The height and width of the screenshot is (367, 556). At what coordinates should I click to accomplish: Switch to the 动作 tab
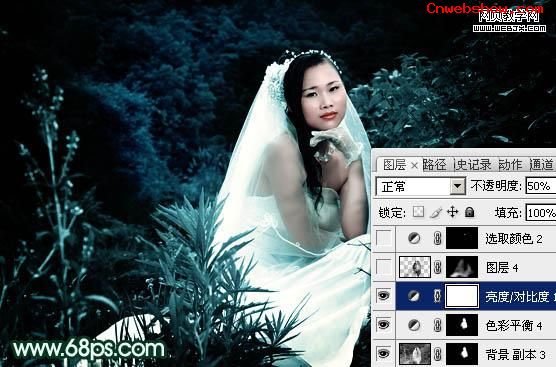510,165
